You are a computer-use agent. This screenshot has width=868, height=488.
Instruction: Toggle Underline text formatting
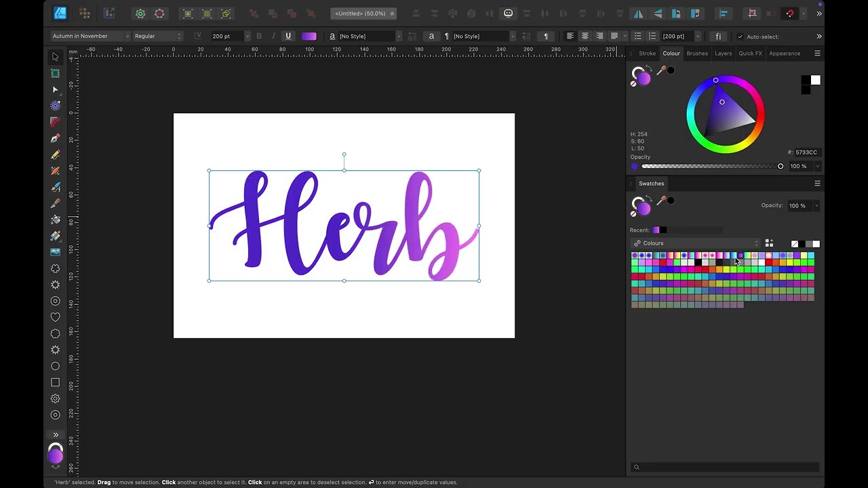288,36
